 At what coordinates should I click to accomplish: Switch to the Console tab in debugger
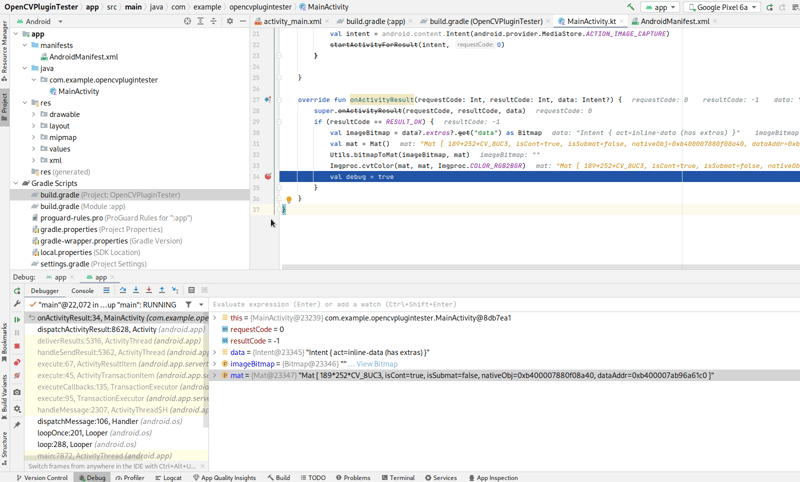point(82,291)
